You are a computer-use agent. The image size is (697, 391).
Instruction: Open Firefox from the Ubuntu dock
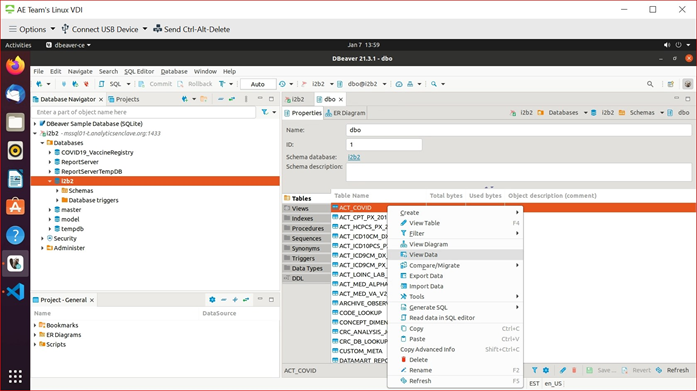tap(15, 66)
